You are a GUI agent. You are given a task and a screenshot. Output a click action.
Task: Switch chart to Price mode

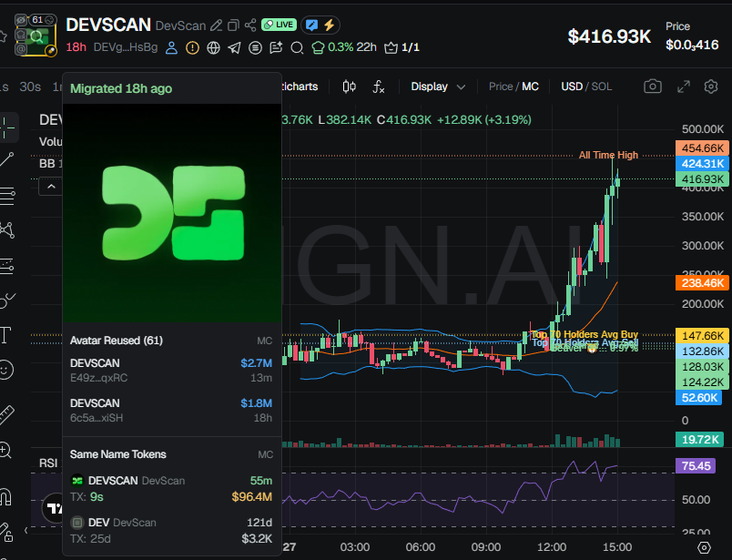(501, 87)
